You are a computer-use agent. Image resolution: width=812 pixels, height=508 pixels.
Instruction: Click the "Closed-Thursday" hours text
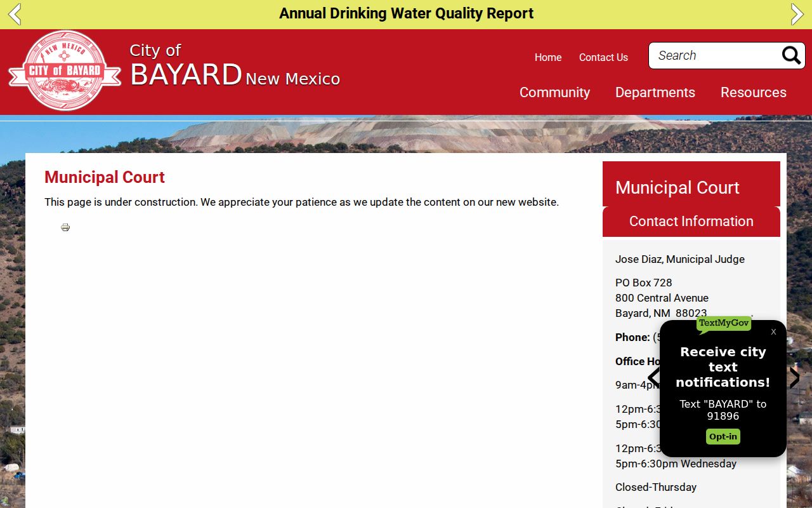[656, 487]
